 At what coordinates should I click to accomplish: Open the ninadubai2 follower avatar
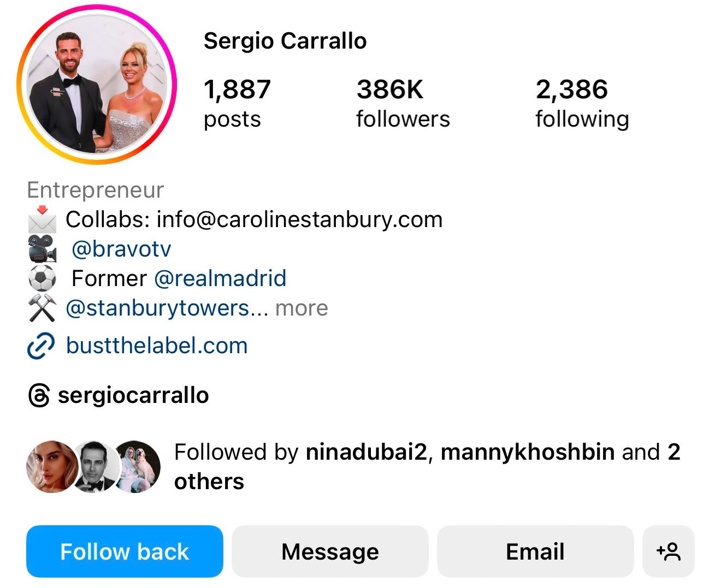pyautogui.click(x=52, y=467)
